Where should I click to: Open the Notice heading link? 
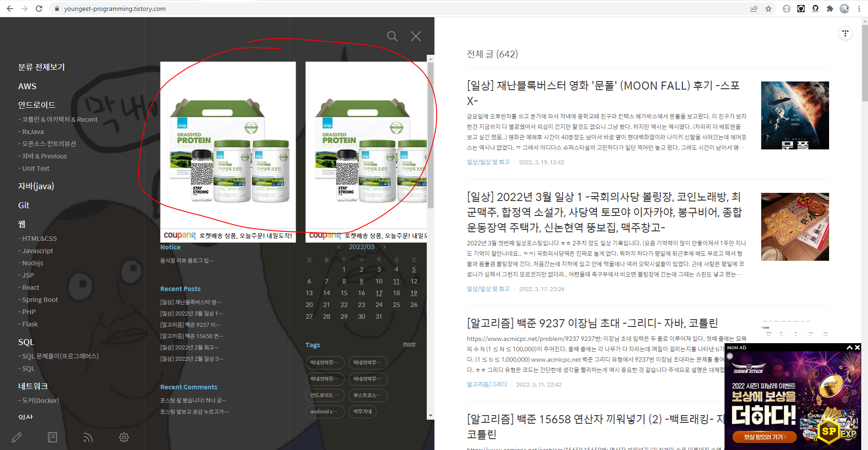pyautogui.click(x=170, y=247)
